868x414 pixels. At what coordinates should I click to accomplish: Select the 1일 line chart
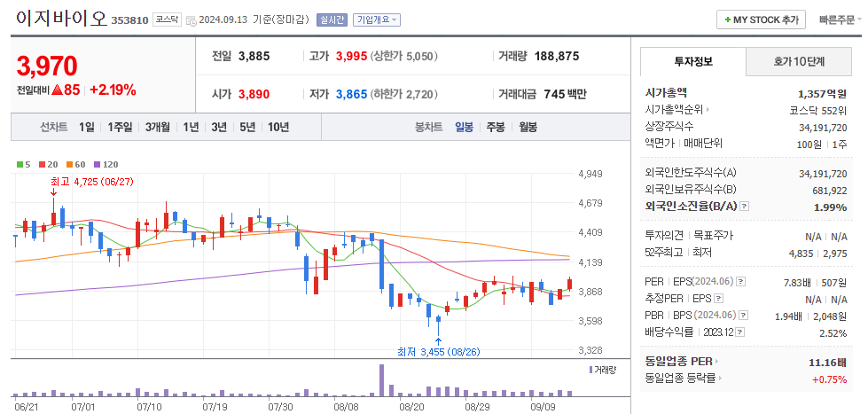click(86, 127)
